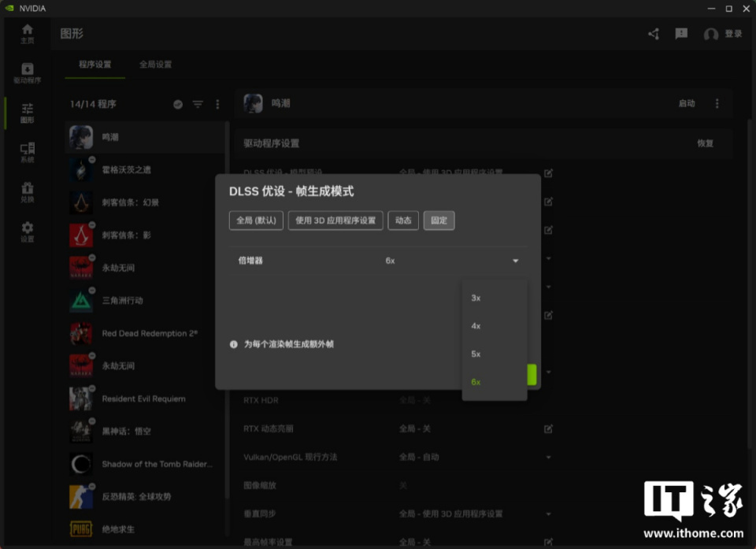Click the settings panel vertical scrollbar

[750, 284]
